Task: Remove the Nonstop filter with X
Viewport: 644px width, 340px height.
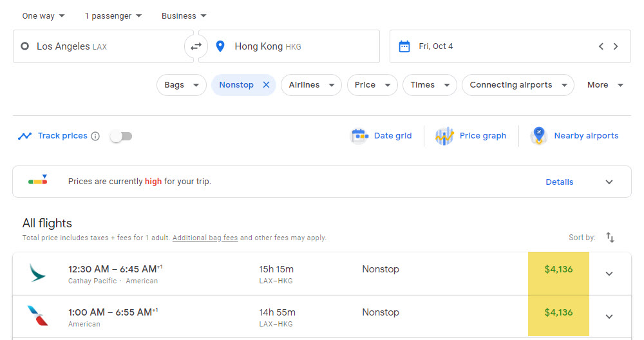Action: coord(266,84)
